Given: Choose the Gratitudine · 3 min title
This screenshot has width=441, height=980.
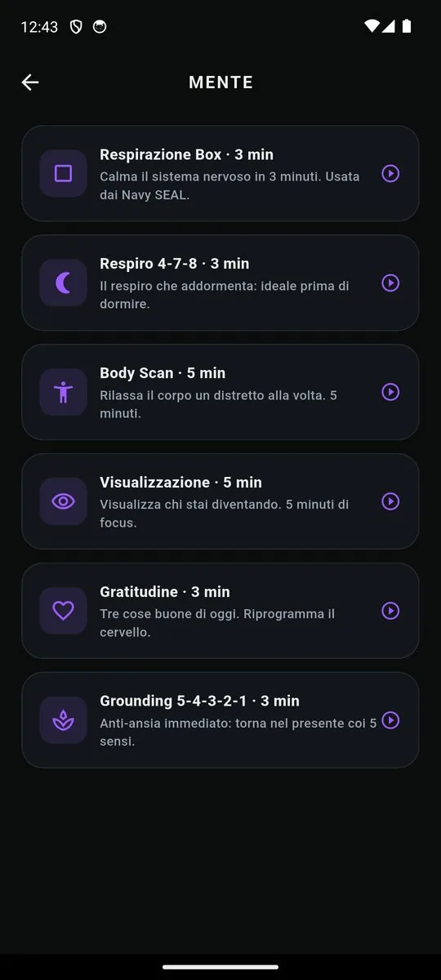Looking at the screenshot, I should tap(164, 592).
